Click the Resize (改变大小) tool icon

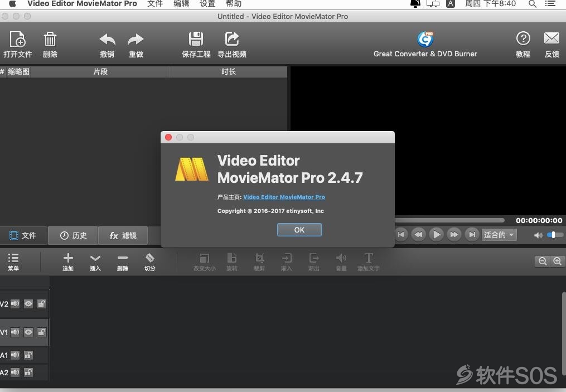[x=204, y=258]
